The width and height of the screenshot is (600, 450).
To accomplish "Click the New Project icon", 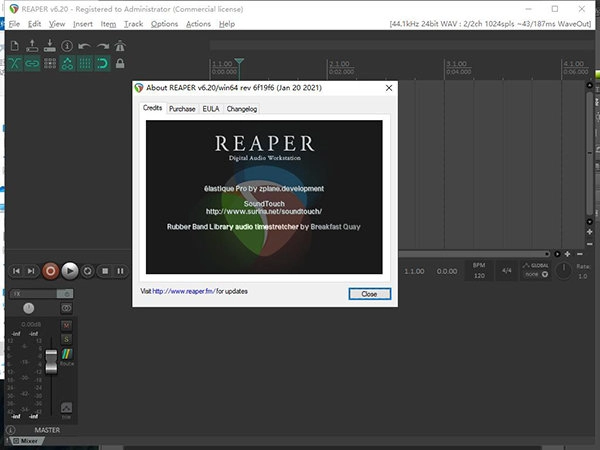I will (17, 46).
